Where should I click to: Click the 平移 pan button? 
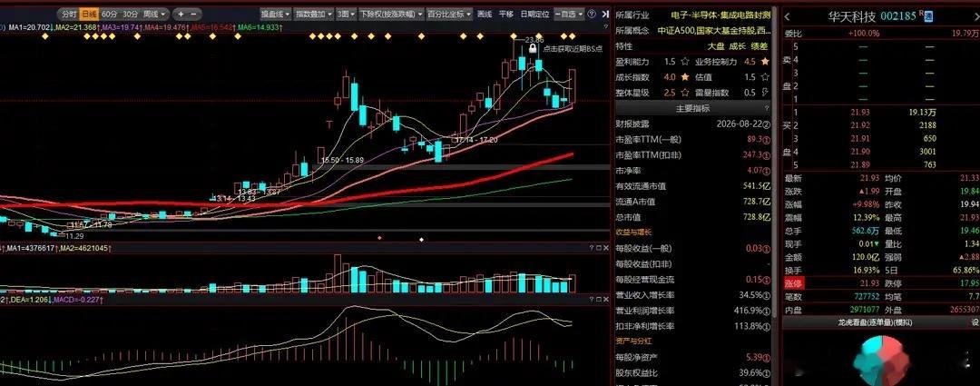(505, 14)
